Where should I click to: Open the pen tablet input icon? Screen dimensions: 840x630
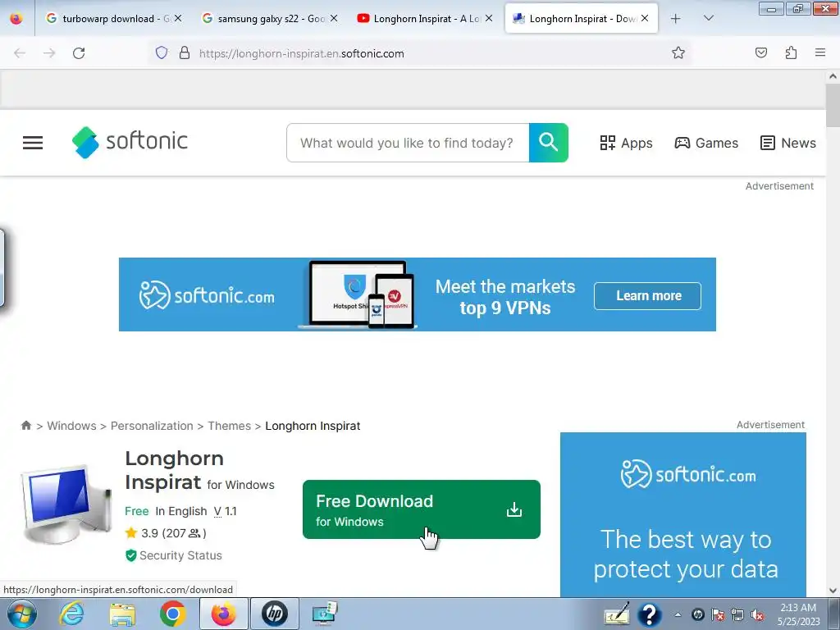click(x=617, y=614)
